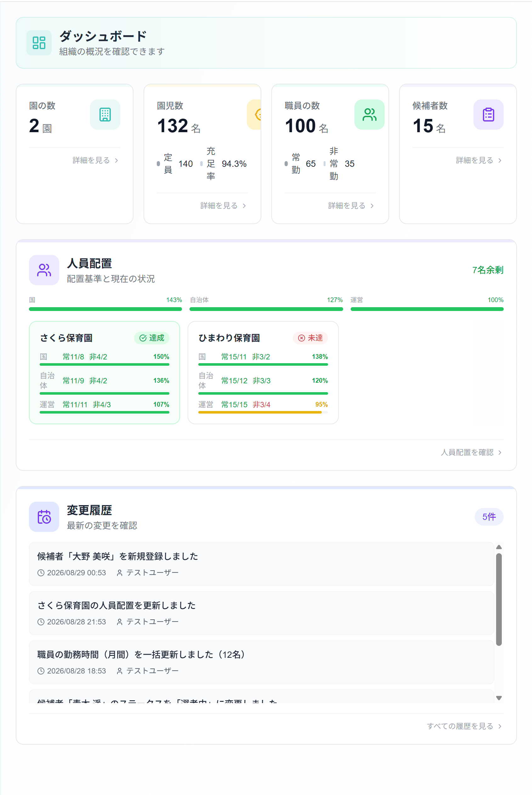Click the purple people icon beside 人員配置

coord(44,270)
